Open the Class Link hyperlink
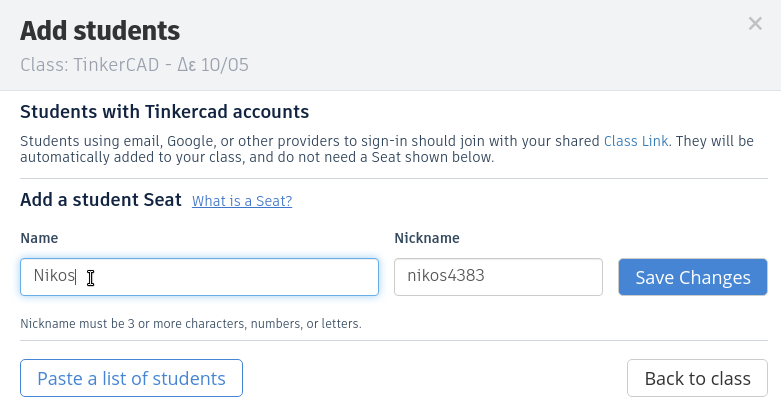This screenshot has height=405, width=781. (636, 141)
